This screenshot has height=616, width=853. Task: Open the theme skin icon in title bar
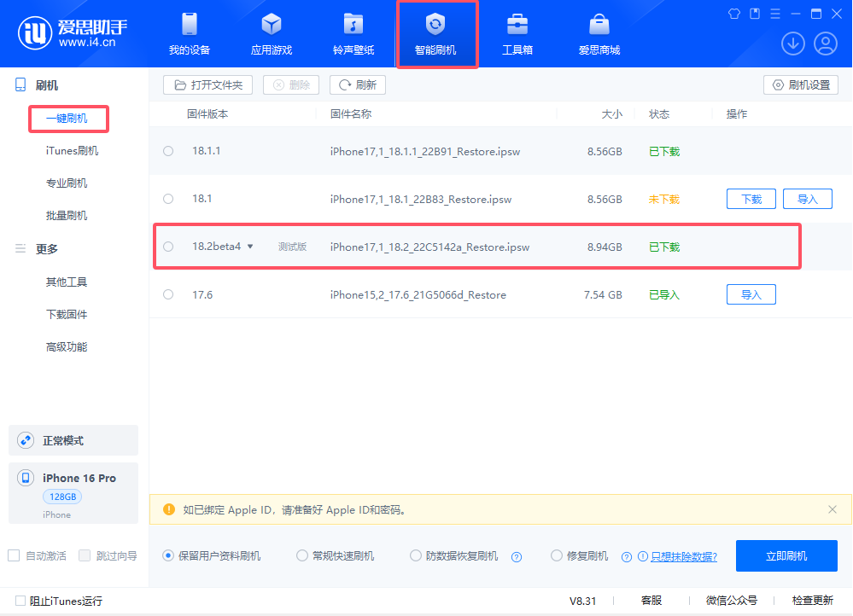[x=733, y=14]
